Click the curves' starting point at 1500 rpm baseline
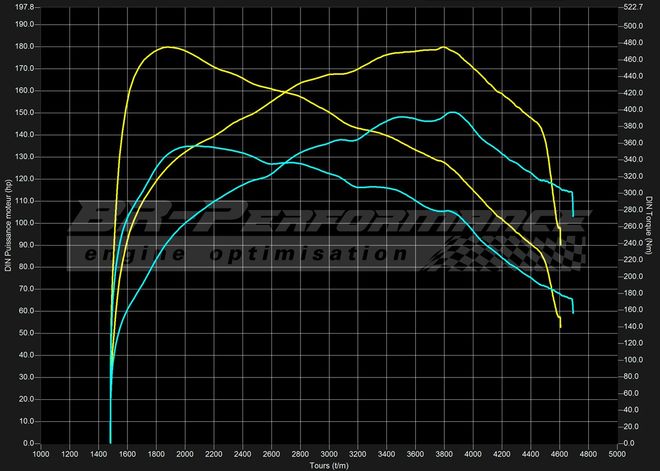Viewport: 660px width, 471px height. click(x=110, y=442)
